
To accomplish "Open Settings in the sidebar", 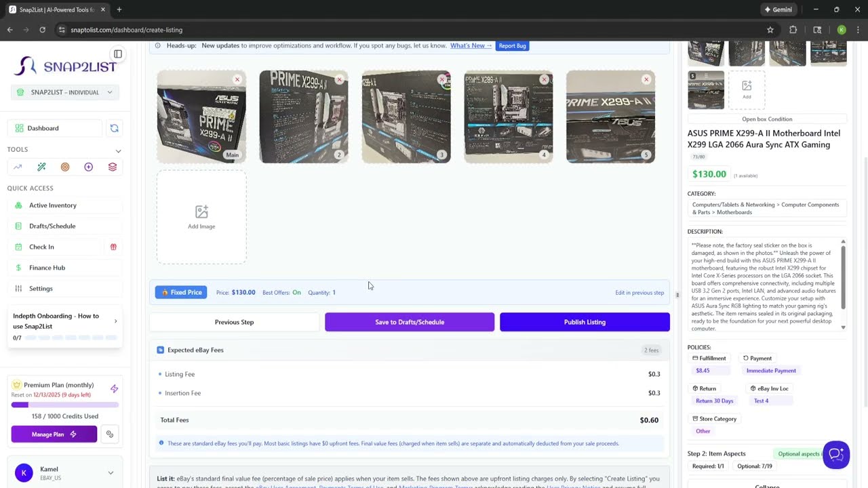I will click(x=65, y=288).
